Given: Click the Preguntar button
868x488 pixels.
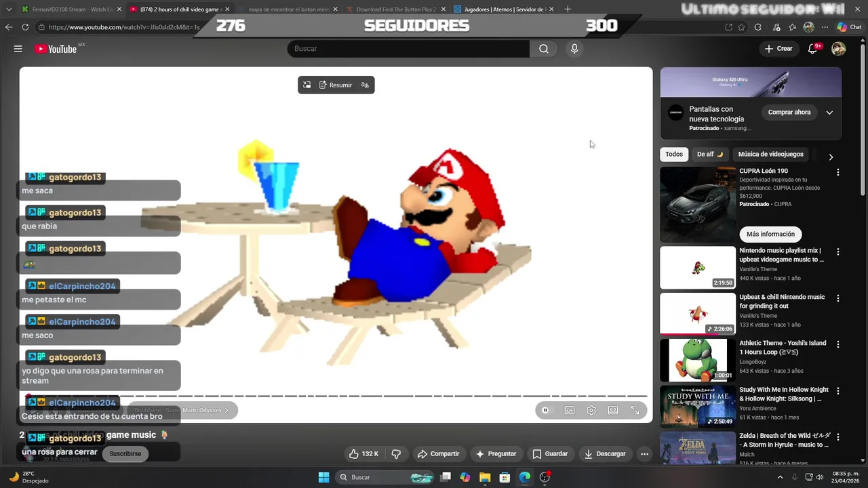Looking at the screenshot, I should 496,453.
